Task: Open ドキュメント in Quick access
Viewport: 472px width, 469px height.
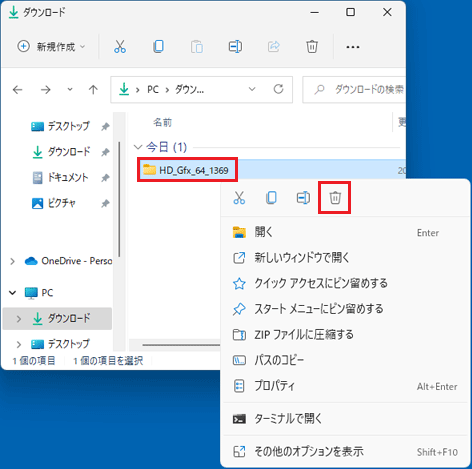Action: (x=60, y=178)
